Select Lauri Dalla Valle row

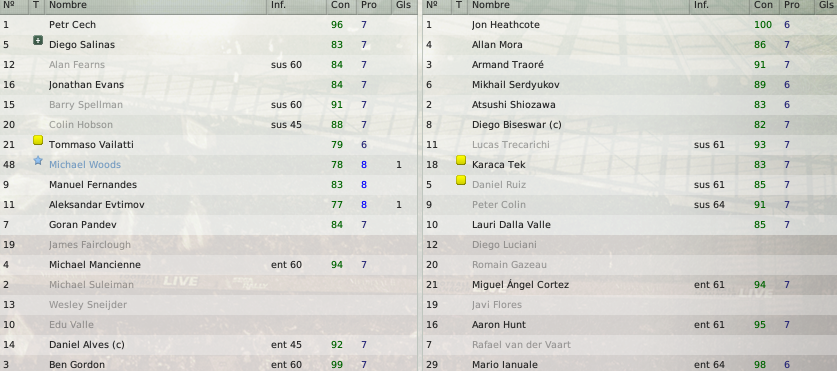[x=630, y=225]
